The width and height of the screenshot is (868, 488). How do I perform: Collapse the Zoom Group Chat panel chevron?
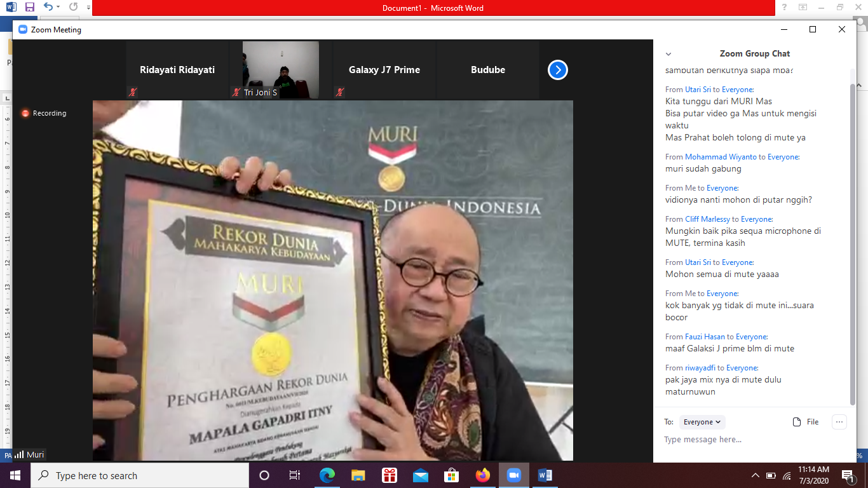(x=668, y=54)
